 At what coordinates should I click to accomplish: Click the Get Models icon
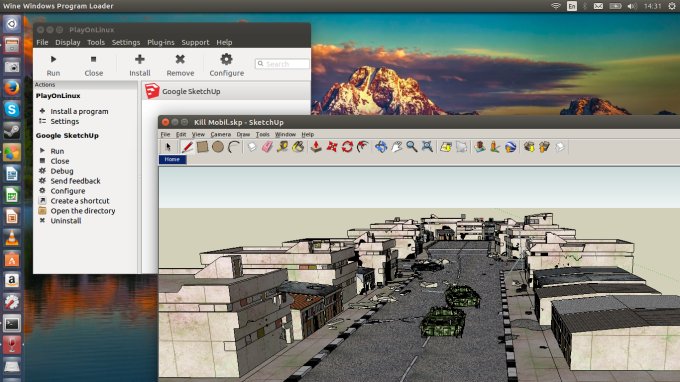coord(529,147)
